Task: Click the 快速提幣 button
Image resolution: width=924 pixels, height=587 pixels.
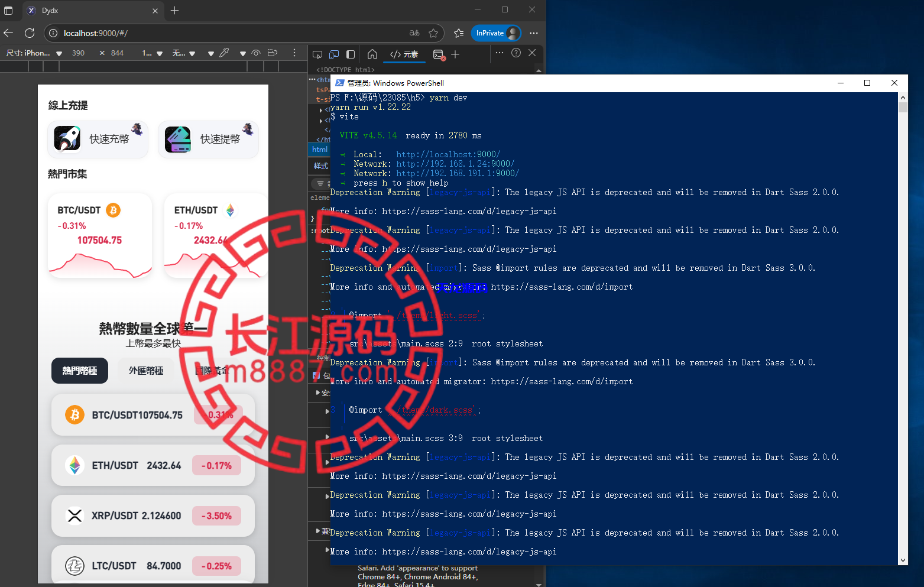Action: click(x=209, y=139)
